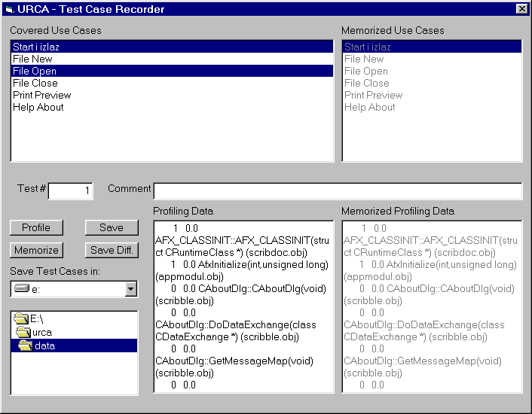Select 'Print Preview' in Memorized Use Cases
532x414 pixels.
point(373,95)
